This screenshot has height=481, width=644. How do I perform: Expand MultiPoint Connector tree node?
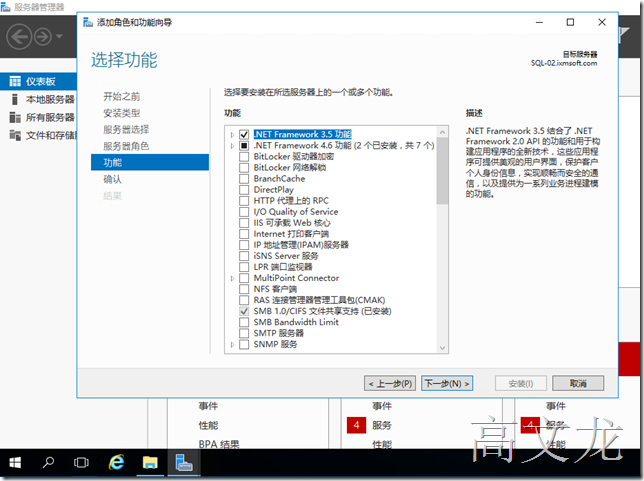[x=232, y=278]
